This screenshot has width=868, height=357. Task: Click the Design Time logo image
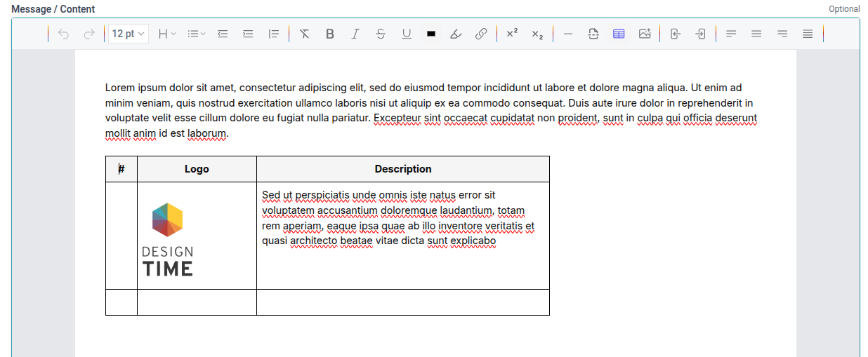coord(168,239)
